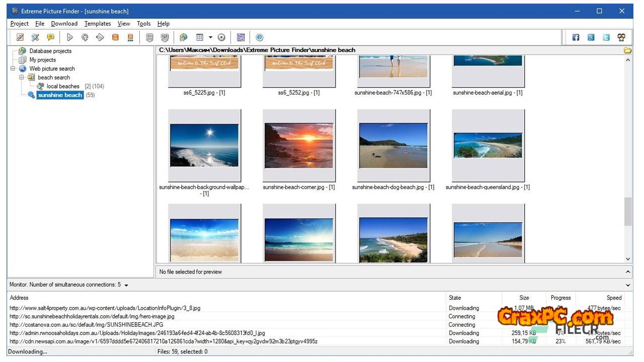Click the gear-shaped settings toolbar icon
The height and width of the screenshot is (362, 644).
click(x=221, y=37)
